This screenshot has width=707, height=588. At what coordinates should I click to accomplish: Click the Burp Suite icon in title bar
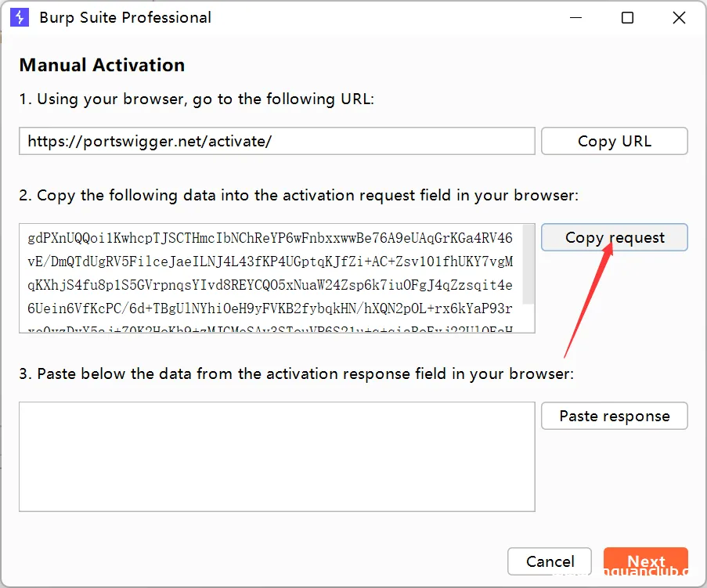(x=19, y=17)
